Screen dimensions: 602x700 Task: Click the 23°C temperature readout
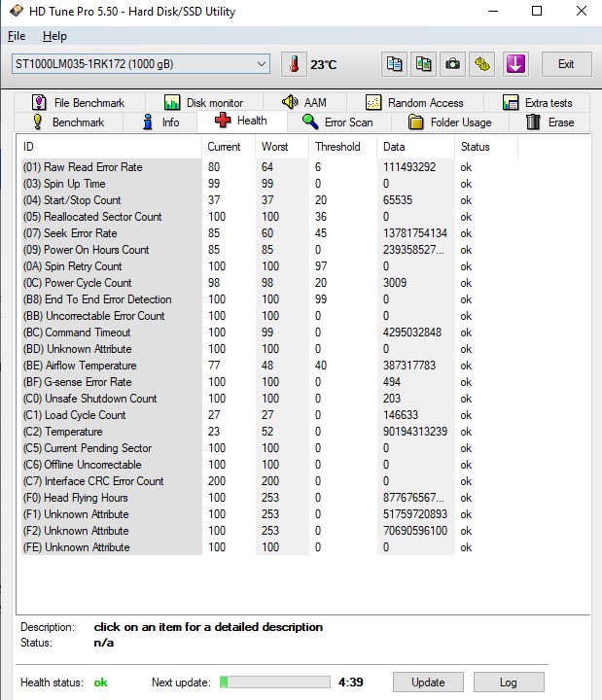[x=323, y=65]
